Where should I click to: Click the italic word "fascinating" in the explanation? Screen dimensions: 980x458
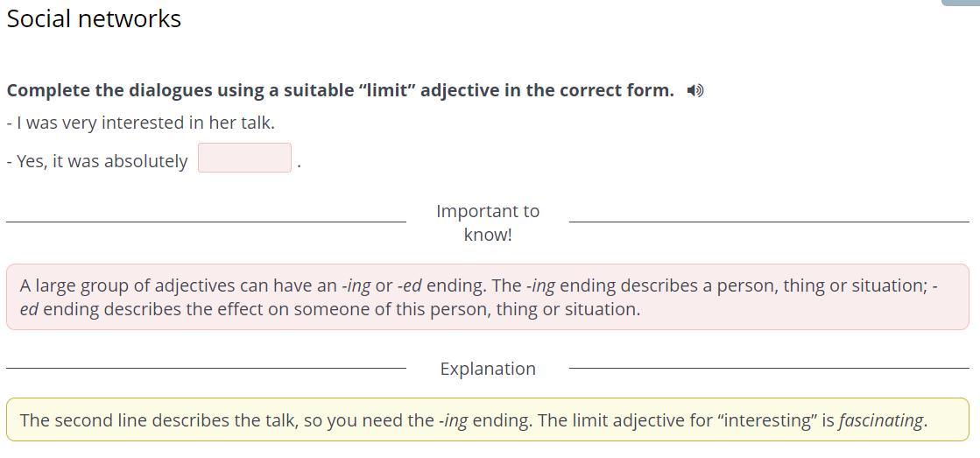point(880,420)
